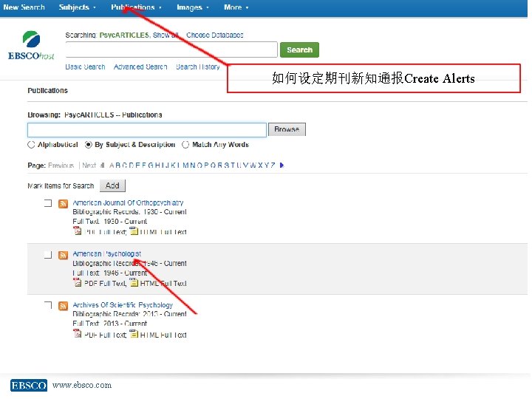Click in the main search text field
The image size is (532, 399).
(x=171, y=50)
